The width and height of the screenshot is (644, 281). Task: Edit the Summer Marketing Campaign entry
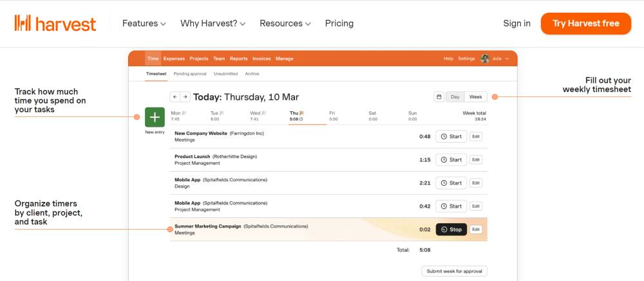coord(476,230)
